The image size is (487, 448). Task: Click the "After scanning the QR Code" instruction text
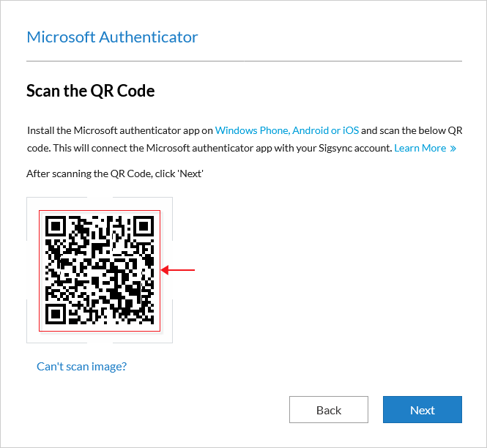point(115,173)
